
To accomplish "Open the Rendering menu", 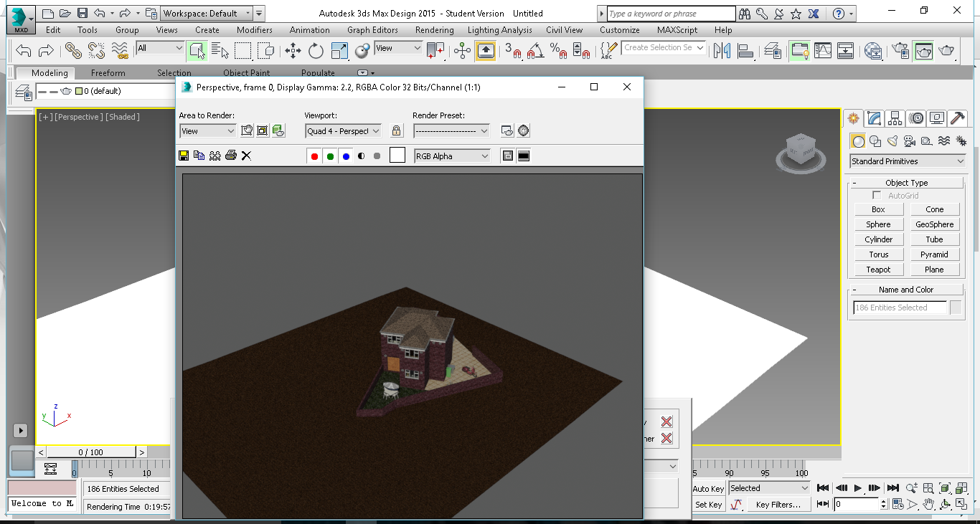I will point(434,30).
